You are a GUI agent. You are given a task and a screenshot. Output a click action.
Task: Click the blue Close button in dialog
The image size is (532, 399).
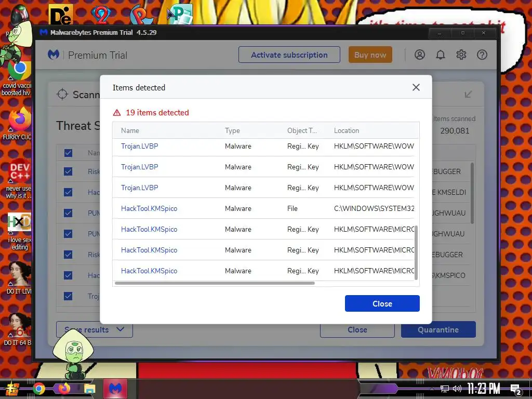[x=382, y=303]
